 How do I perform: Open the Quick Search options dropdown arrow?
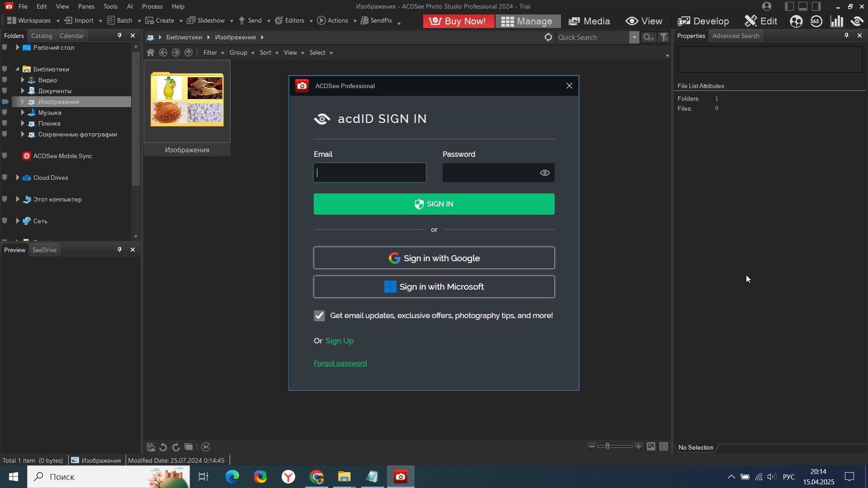tap(634, 38)
